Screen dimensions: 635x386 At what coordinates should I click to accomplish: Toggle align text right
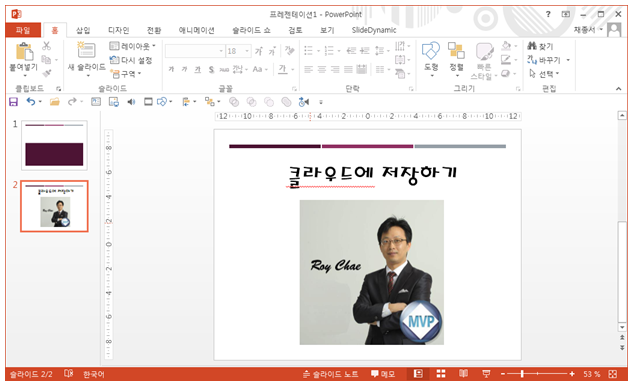(x=335, y=70)
